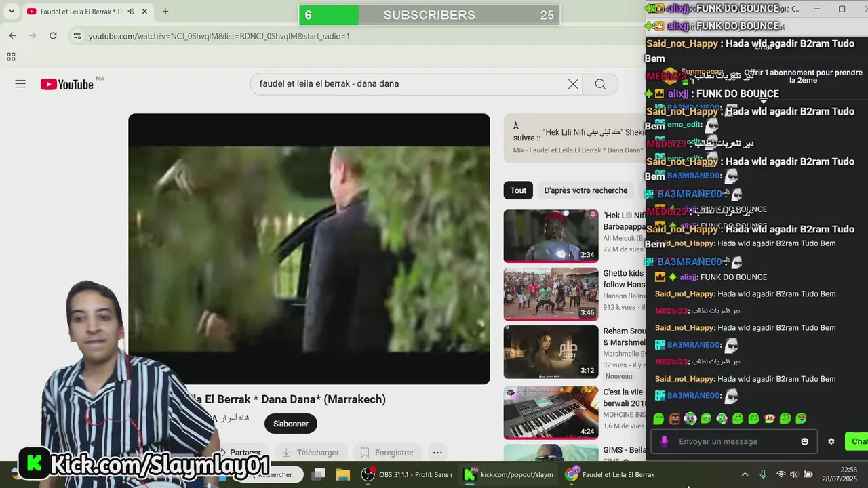Open 'GIMS - Bella' video title link
The width and height of the screenshot is (868, 488).
[x=625, y=450]
